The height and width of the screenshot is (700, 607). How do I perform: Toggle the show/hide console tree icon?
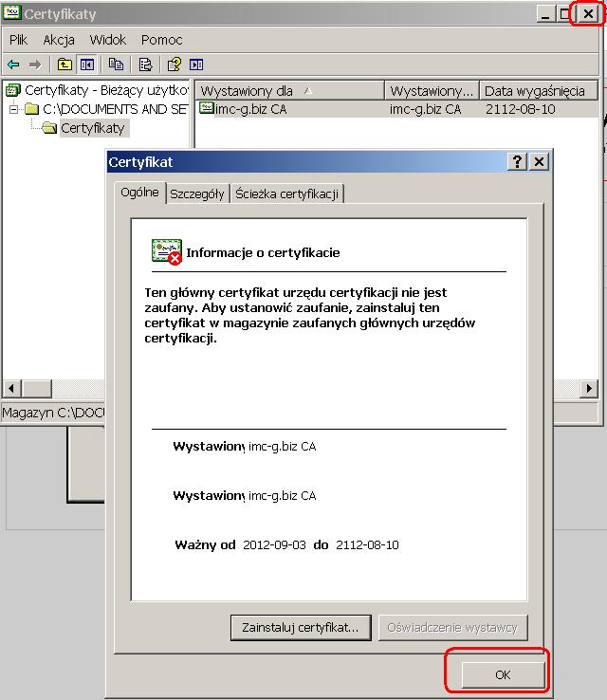pos(87,64)
